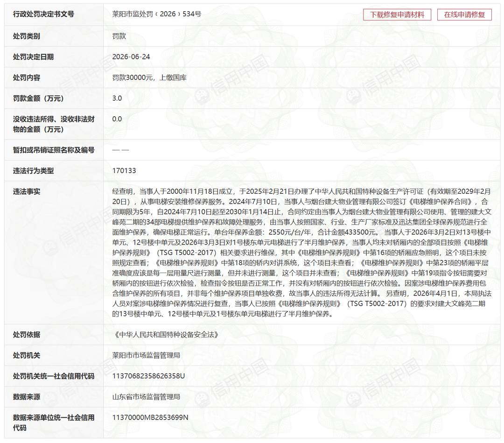The height and width of the screenshot is (443, 504).
Task: Click the source credit code 11370000MB2853699N
Action: 150,417
